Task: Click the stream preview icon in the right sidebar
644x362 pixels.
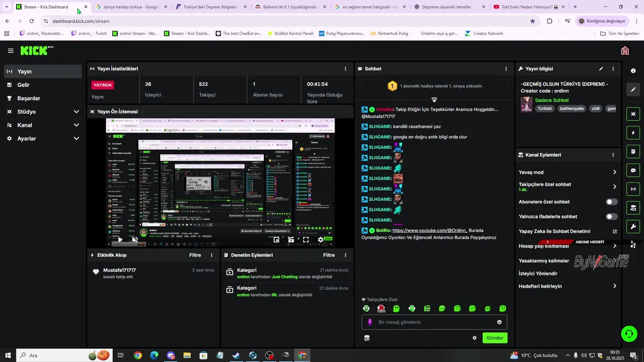Action: point(633,114)
